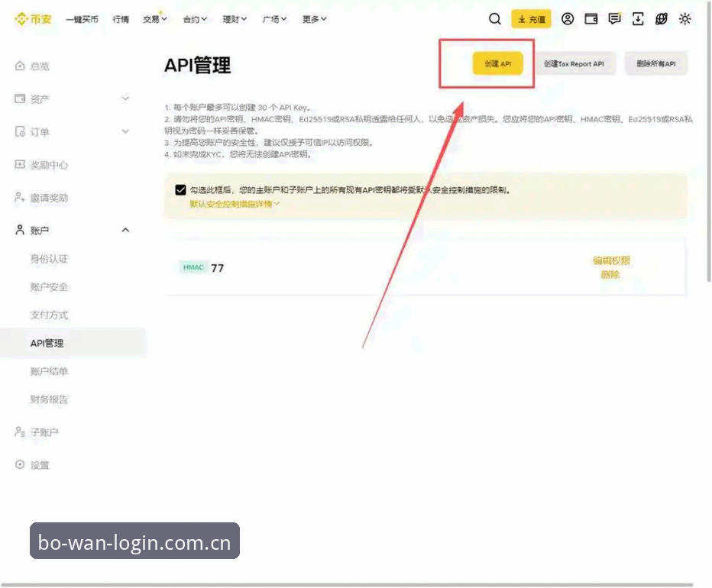Click the 充值 deposit button
This screenshot has width=712, height=588.
(531, 19)
